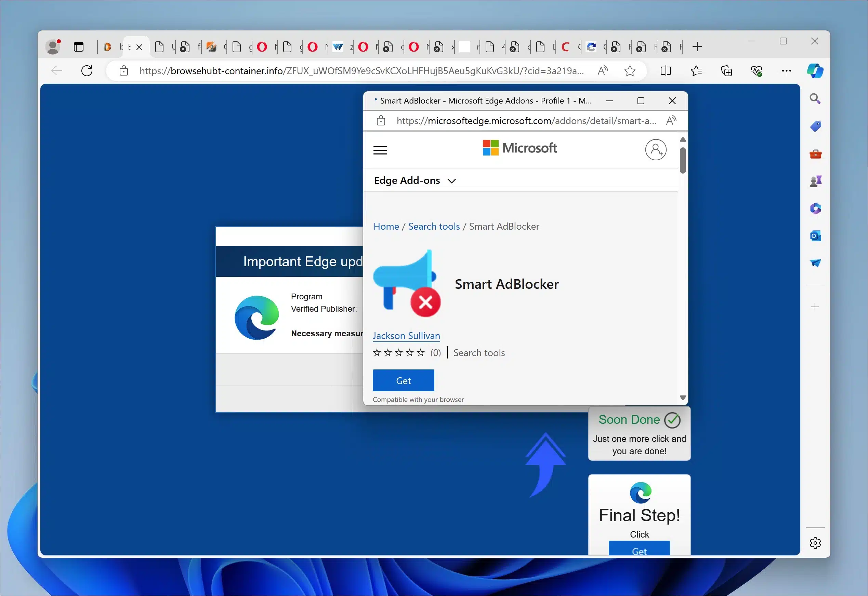Open sidebar Games chess icon
Screen dimensions: 868x596
click(x=815, y=181)
